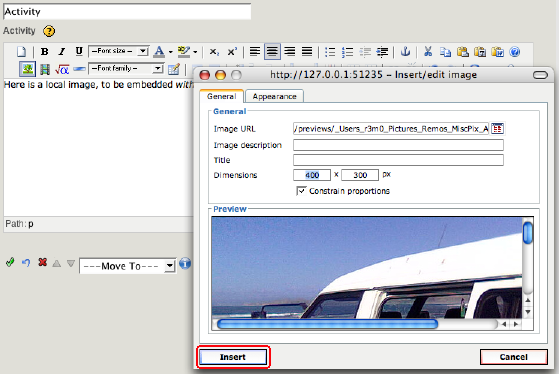Insert a bulleted list
The height and width of the screenshot is (374, 559).
click(330, 52)
